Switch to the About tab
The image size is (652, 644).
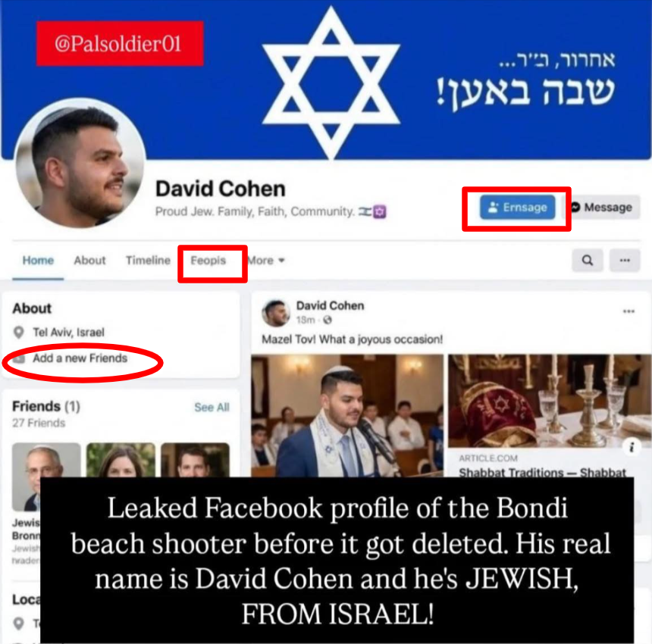click(x=89, y=261)
